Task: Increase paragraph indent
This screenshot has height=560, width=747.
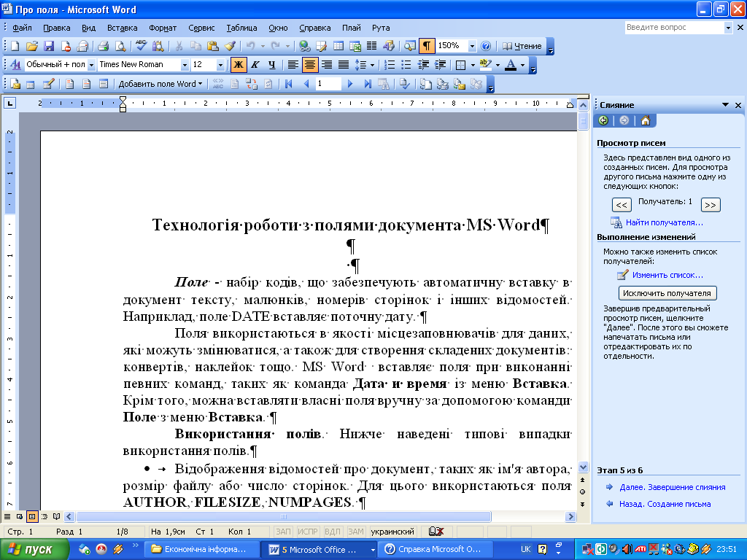Action: coord(440,64)
